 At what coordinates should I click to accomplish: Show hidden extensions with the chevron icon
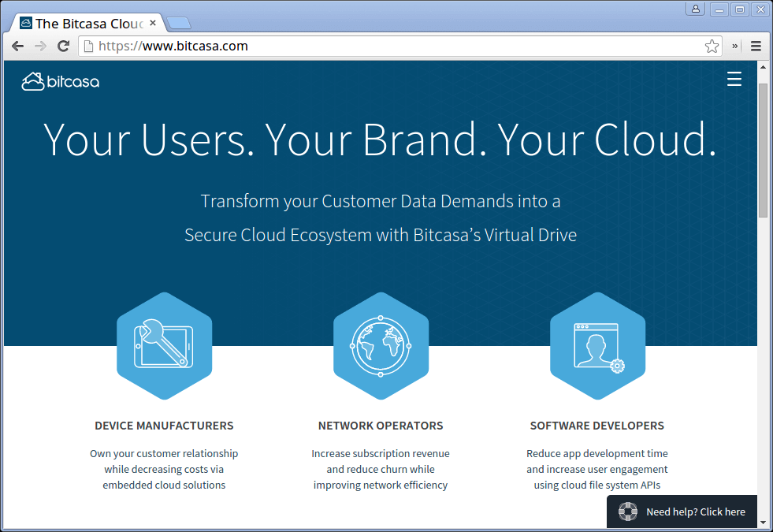734,47
